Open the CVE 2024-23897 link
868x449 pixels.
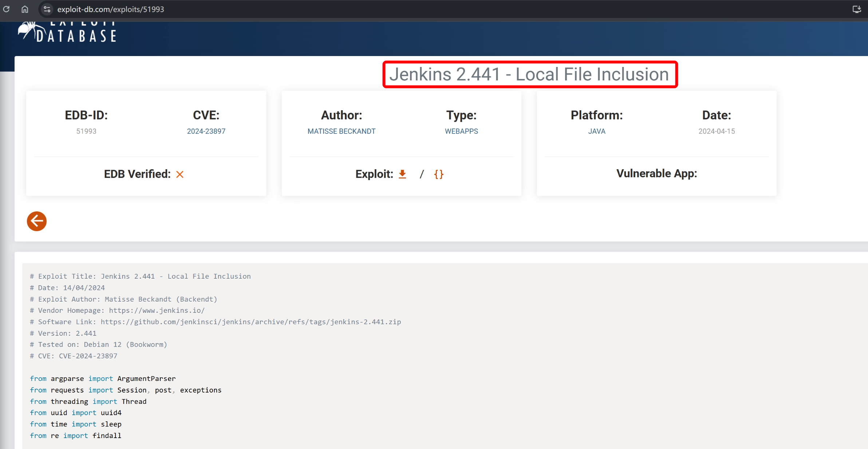[x=206, y=131]
